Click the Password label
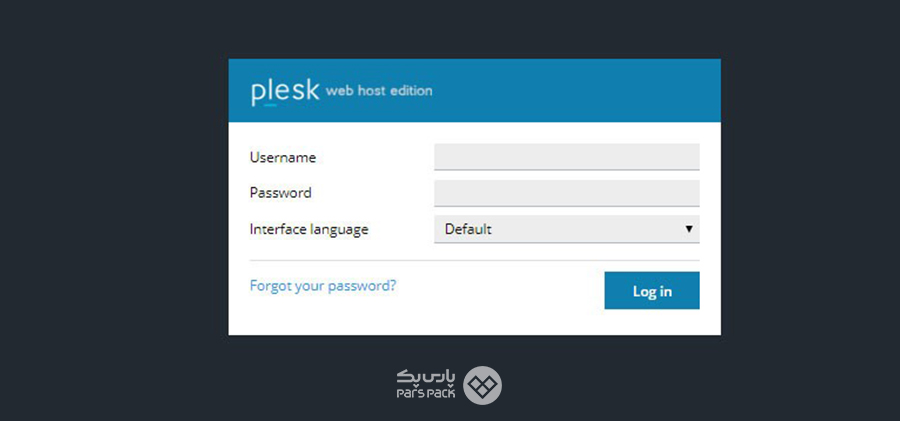 (281, 193)
